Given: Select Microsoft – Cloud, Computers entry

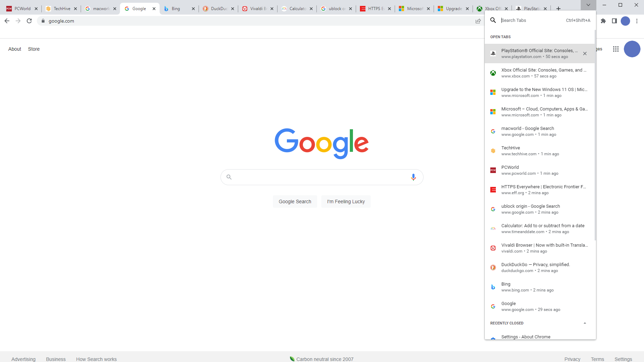Looking at the screenshot, I should tap(540, 112).
